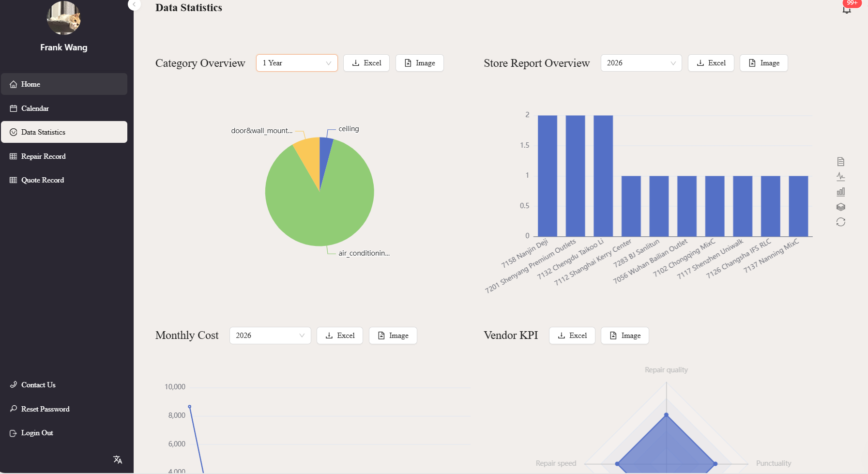Save Monthly Cost chart as Image

pyautogui.click(x=393, y=336)
